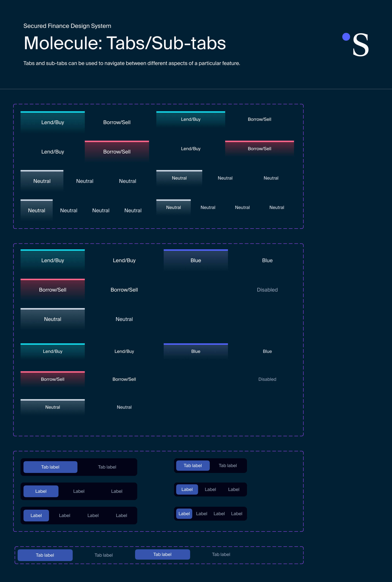Viewport: 392px width, 582px height.
Task: Select third Neutral tab in small four-tab row
Action: [242, 207]
